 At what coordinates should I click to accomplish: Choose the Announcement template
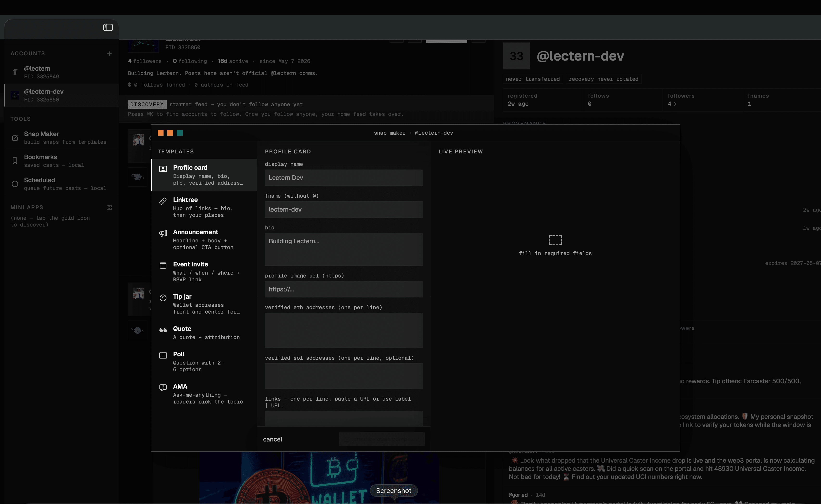(204, 239)
